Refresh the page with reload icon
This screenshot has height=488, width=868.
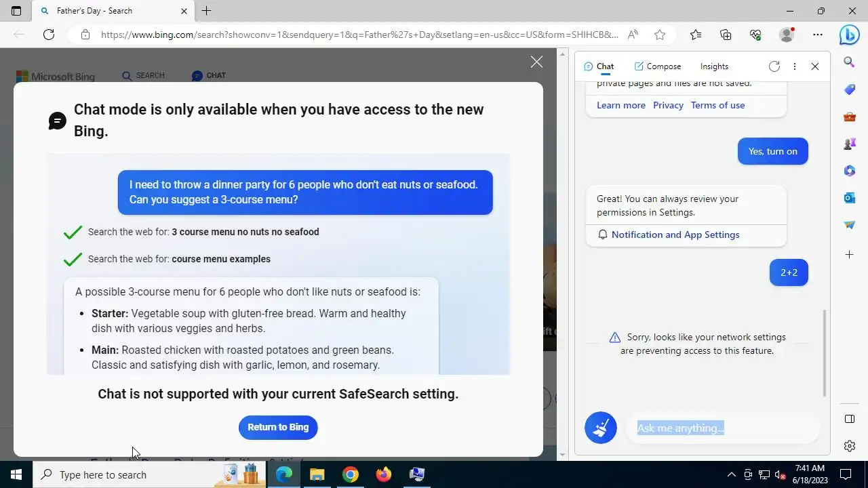pyautogui.click(x=49, y=35)
